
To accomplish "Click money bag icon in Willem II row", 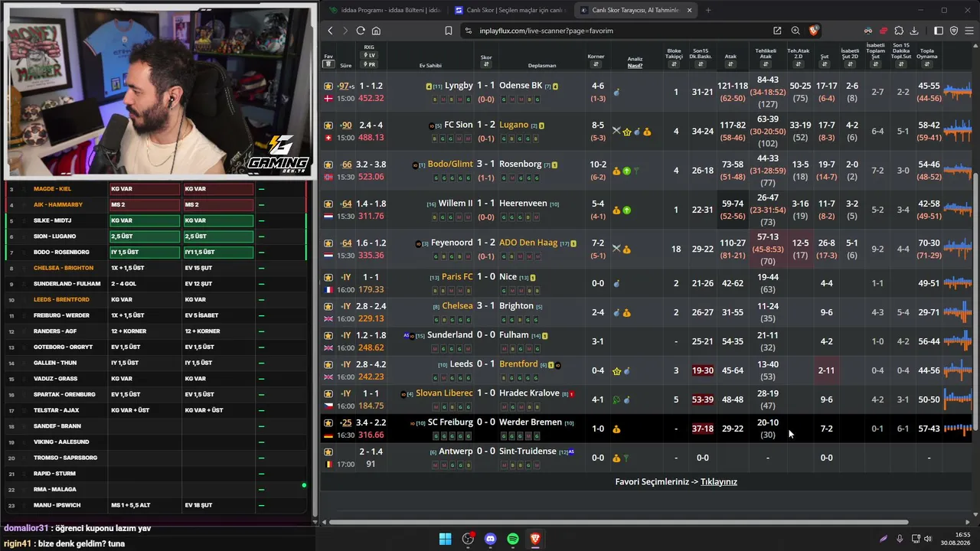I will pyautogui.click(x=616, y=210).
